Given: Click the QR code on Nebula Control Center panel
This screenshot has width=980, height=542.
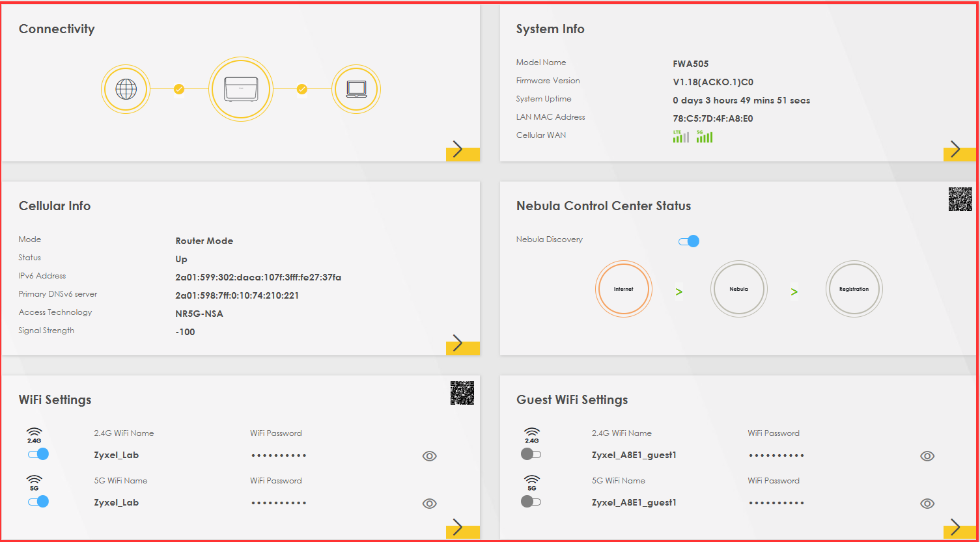Looking at the screenshot, I should click(x=960, y=200).
